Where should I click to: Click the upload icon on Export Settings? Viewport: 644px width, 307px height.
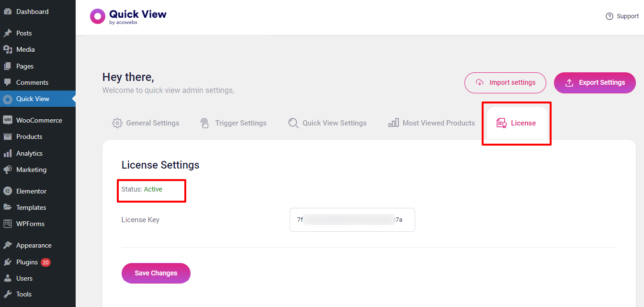[569, 83]
